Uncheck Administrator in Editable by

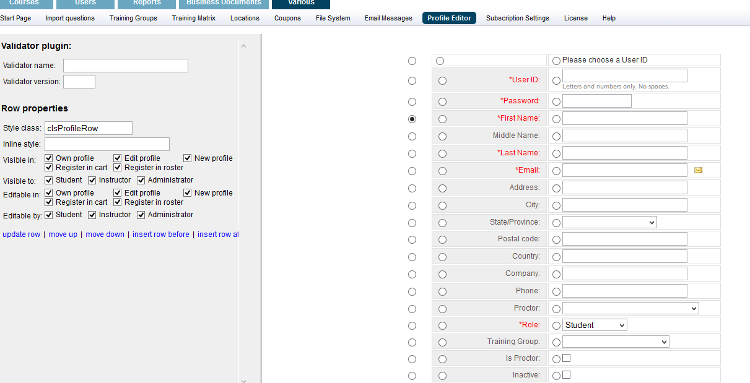141,215
